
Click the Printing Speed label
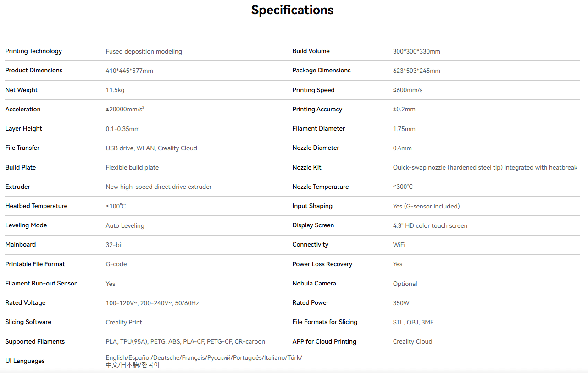tap(313, 90)
